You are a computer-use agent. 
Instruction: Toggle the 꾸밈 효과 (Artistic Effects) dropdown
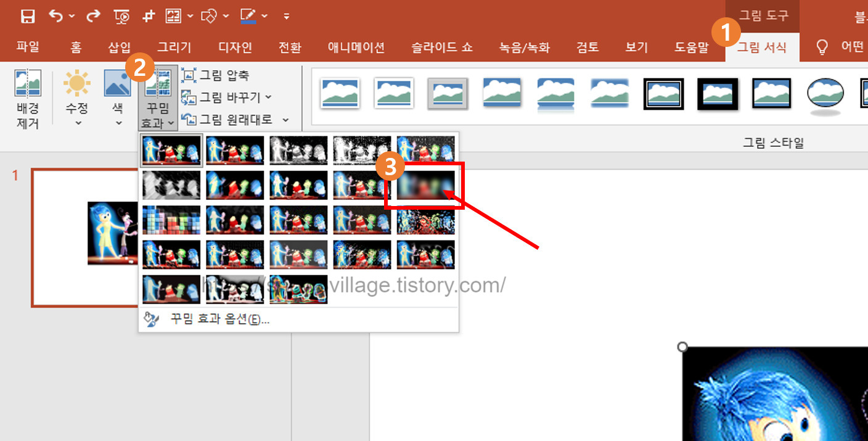158,99
